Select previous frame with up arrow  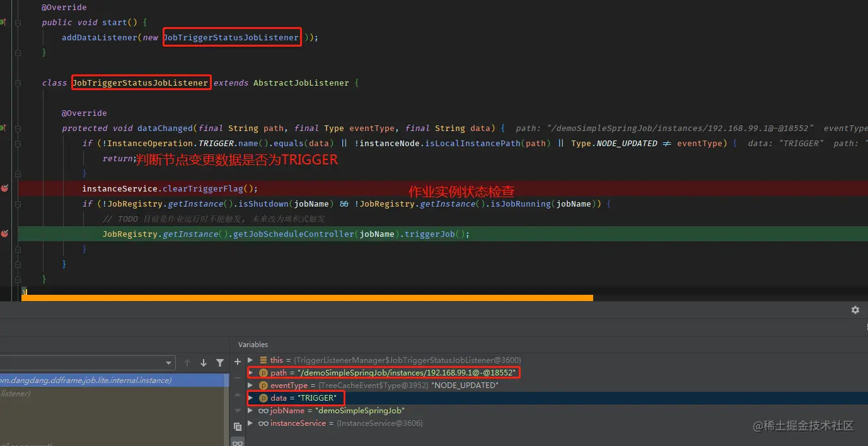187,363
